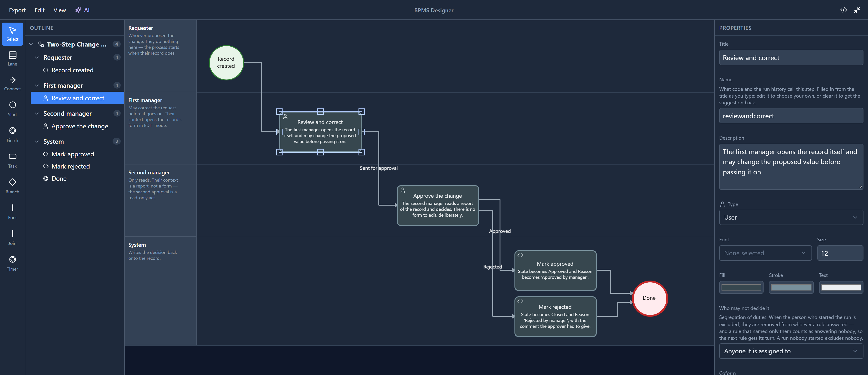
Task: Collapse the designer with shrink icon
Action: (x=857, y=10)
